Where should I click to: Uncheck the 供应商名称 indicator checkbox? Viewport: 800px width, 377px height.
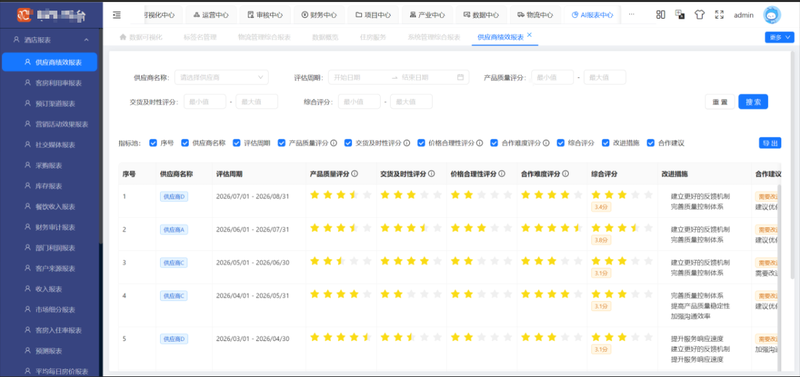click(x=185, y=143)
